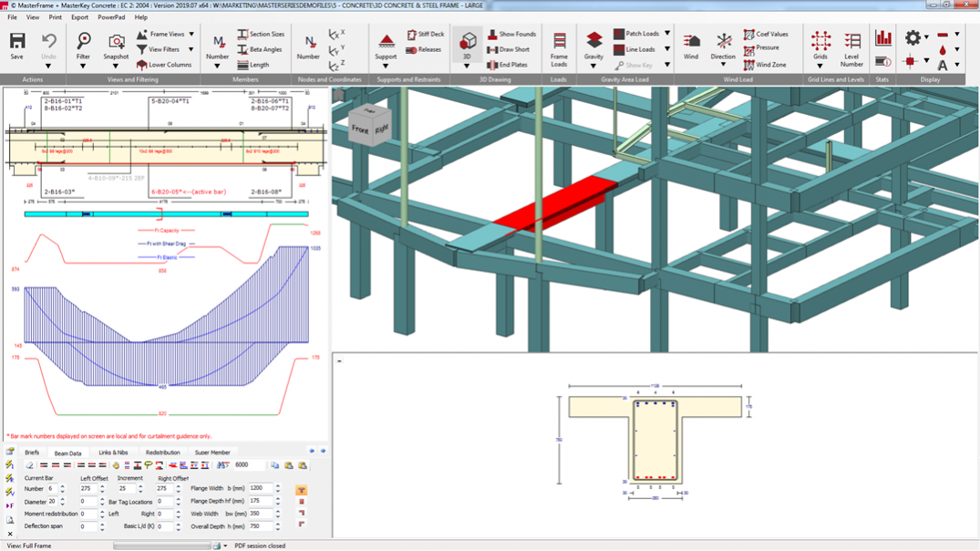980x551 pixels.
Task: Expand the Line Loads dropdown arrow
Action: (x=667, y=48)
